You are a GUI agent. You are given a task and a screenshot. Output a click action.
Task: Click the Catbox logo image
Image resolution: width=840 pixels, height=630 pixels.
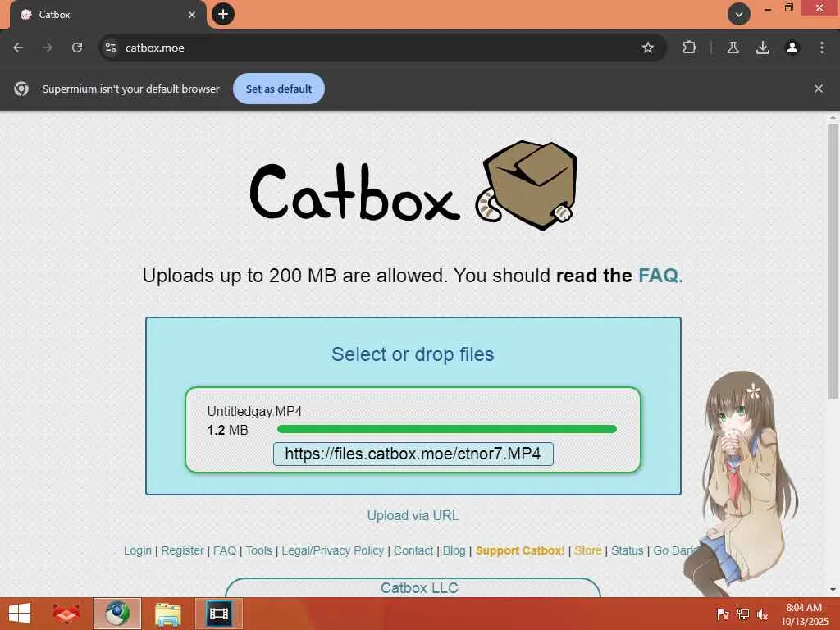click(x=413, y=185)
